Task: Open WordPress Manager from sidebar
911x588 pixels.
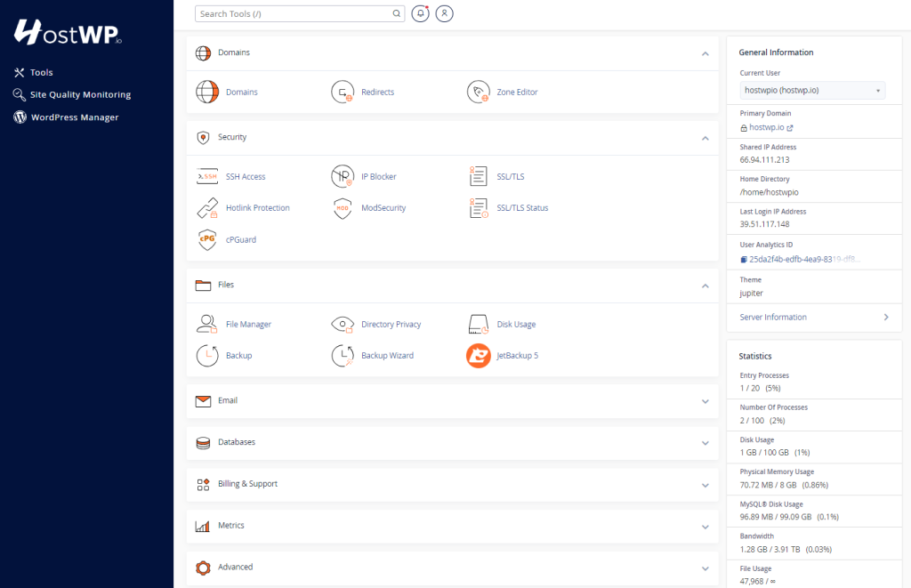Action: pyautogui.click(x=76, y=117)
